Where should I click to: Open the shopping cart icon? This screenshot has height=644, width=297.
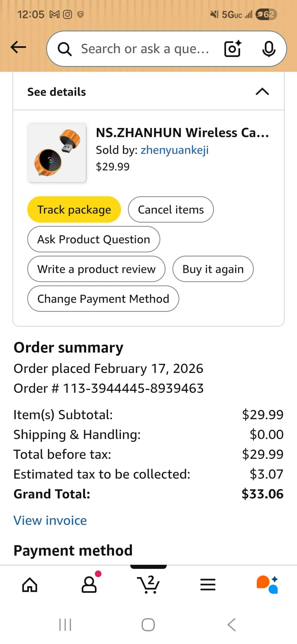148,585
